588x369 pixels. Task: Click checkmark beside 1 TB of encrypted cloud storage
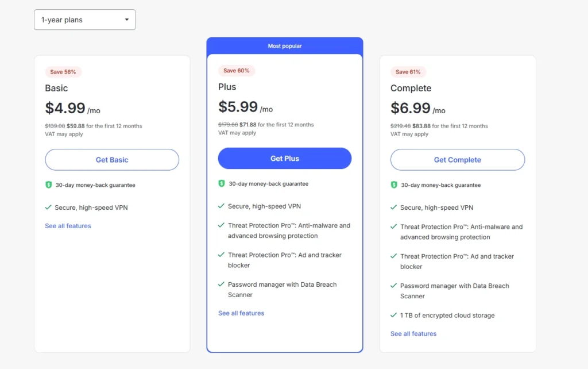393,315
